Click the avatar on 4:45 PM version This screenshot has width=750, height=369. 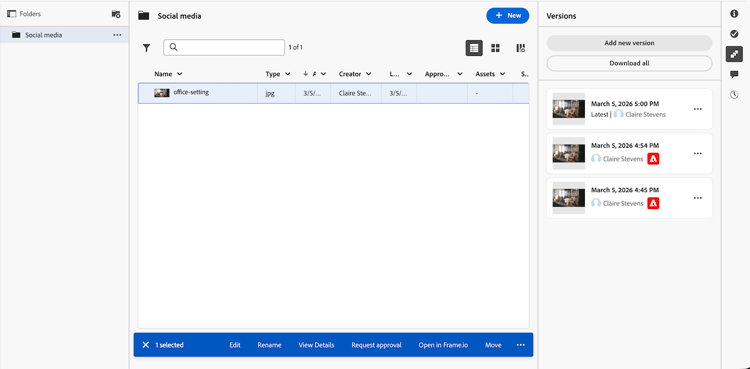tap(596, 203)
